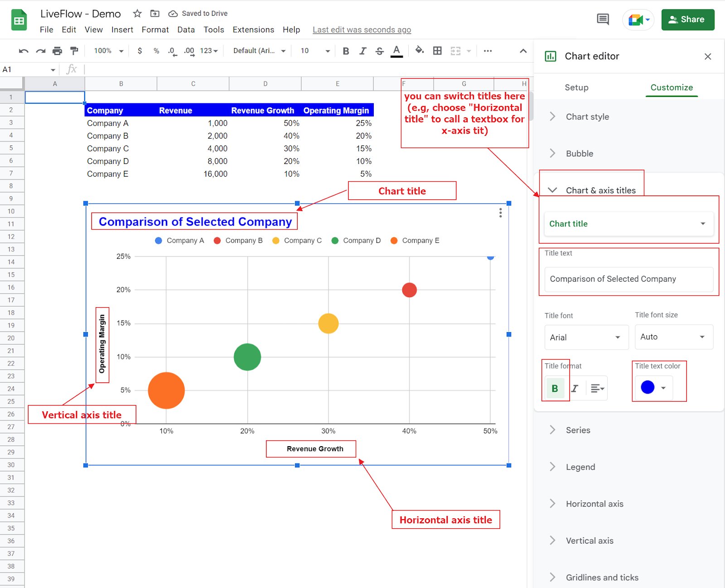The image size is (725, 588).
Task: Open the Title text color blue swatch
Action: pos(653,387)
